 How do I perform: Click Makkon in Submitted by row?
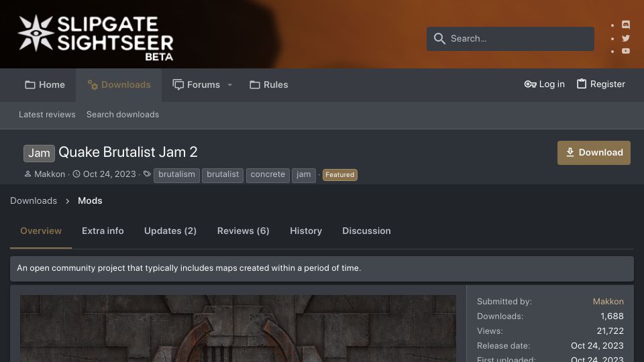608,301
